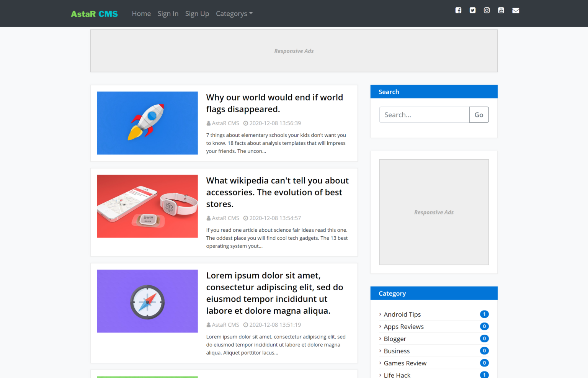Open 'What wikipedia can't tell you' article title
Screen dimensions: 588x378
coord(278,192)
